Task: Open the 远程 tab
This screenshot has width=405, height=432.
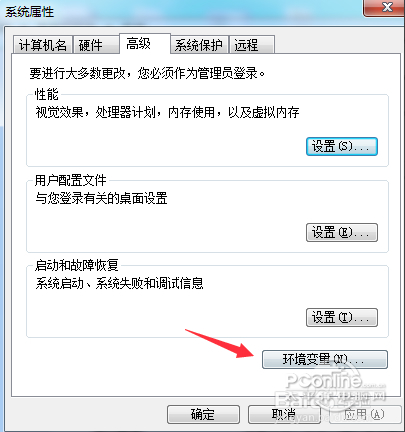Action: coord(252,45)
